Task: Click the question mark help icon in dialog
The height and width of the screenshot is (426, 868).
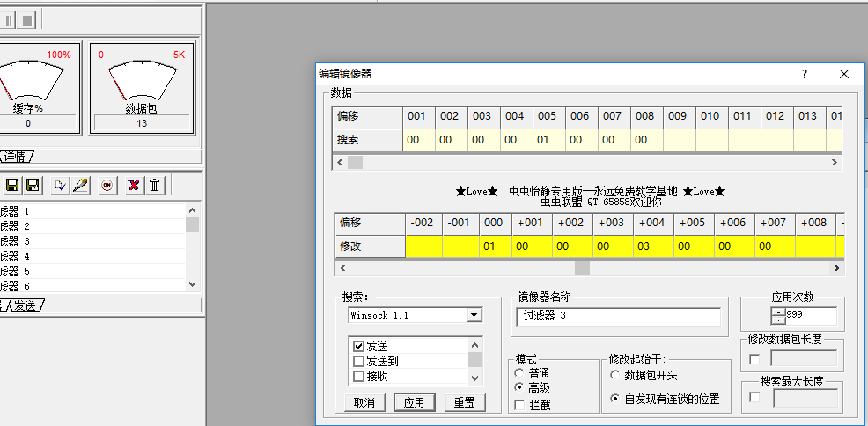Action: point(805,74)
